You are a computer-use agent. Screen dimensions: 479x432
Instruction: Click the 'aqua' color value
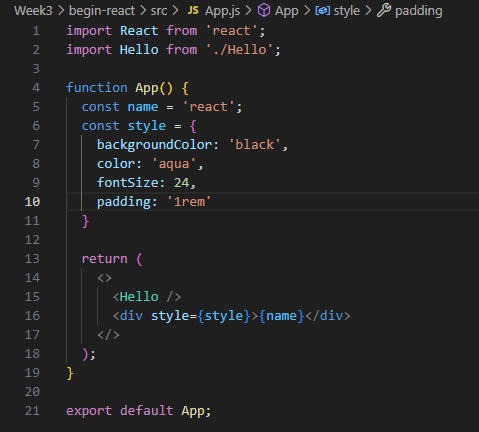pyautogui.click(x=174, y=164)
